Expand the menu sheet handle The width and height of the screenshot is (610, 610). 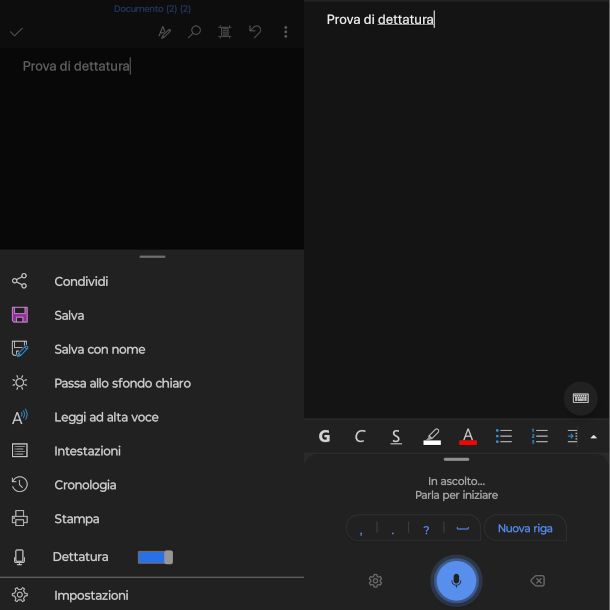coord(152,257)
